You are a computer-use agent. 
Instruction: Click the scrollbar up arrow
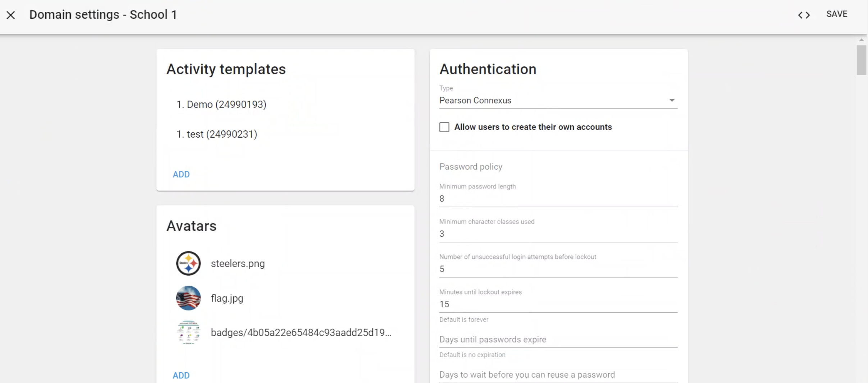(x=861, y=40)
